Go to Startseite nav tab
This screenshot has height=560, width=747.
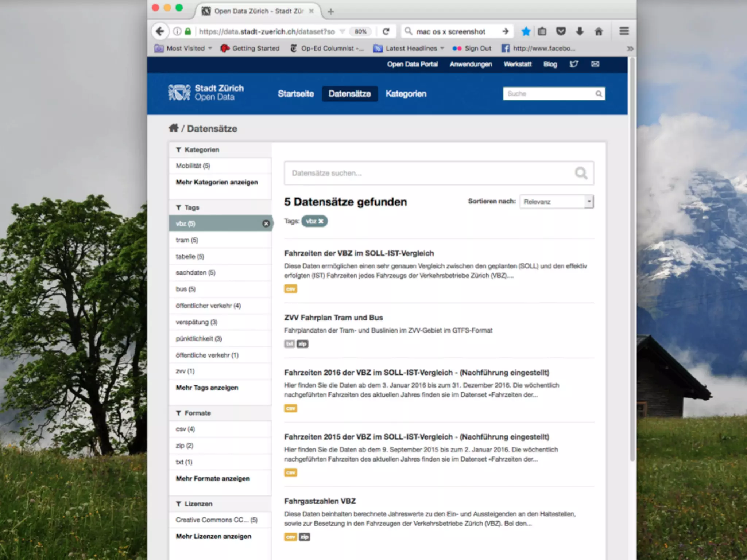pos(295,94)
